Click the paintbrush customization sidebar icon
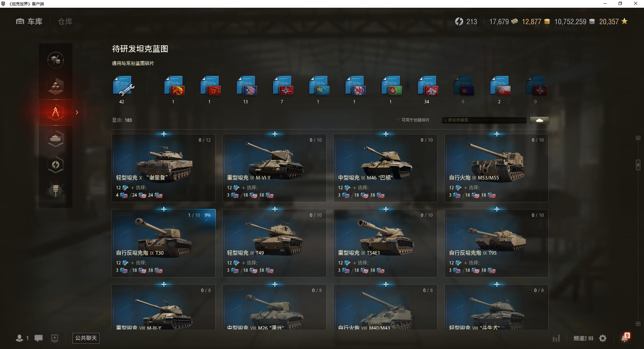The image size is (644, 349). 56,191
